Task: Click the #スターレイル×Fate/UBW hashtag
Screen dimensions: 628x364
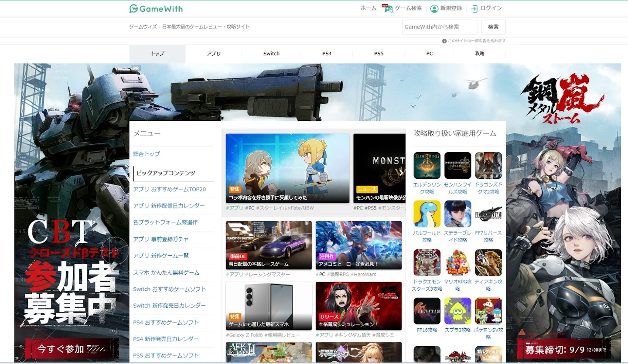Action: point(285,208)
